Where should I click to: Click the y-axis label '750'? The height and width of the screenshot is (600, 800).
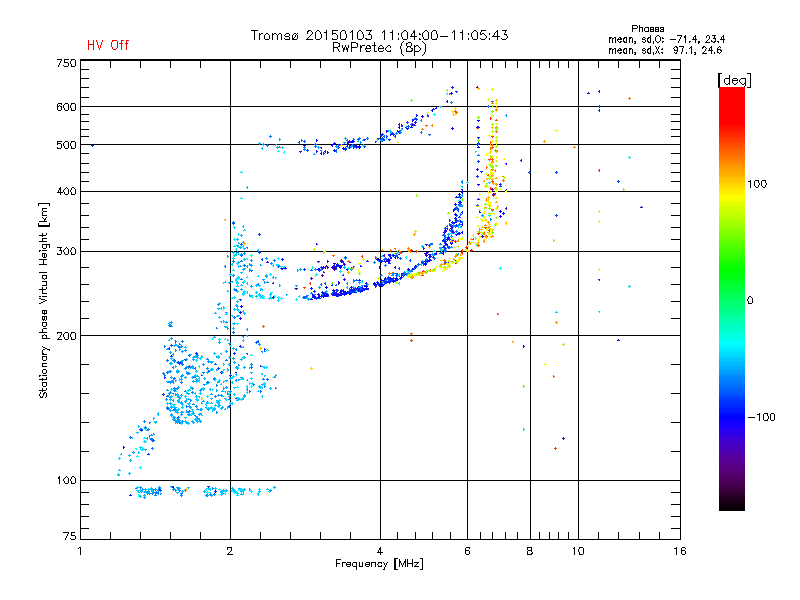[66, 63]
